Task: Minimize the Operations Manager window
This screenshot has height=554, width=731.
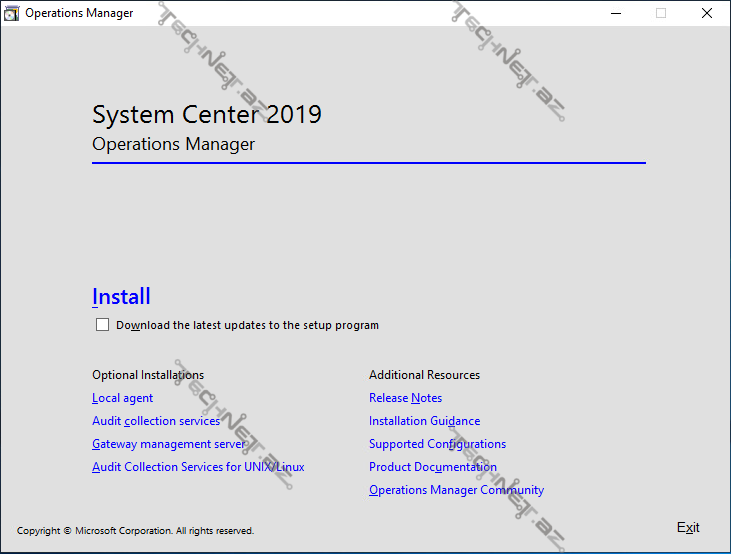Action: (x=615, y=13)
